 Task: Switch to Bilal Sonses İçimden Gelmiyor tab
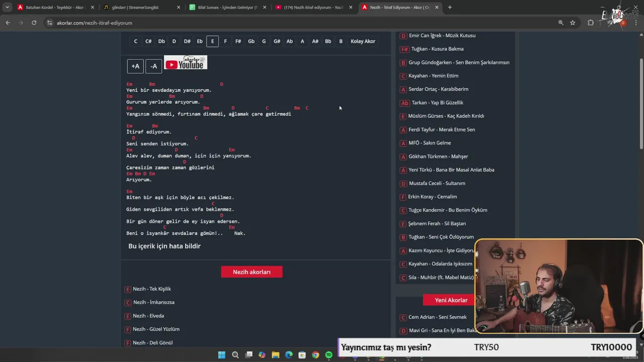tap(227, 8)
